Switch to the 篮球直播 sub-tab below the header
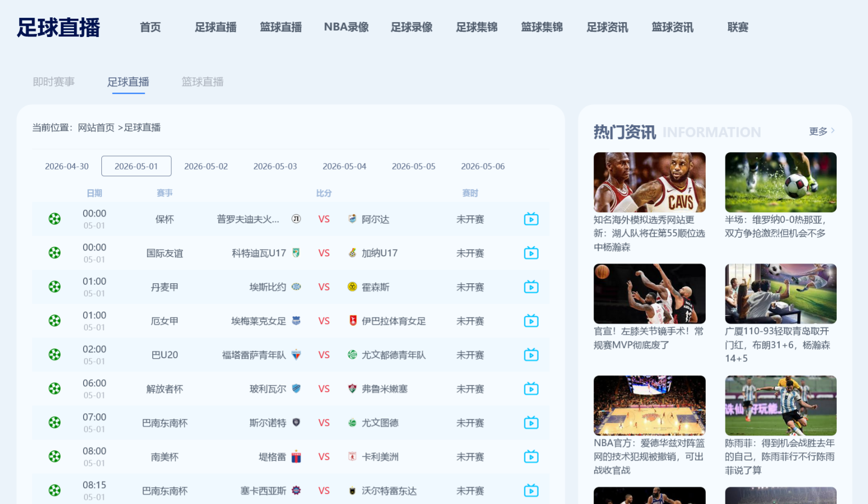This screenshot has width=868, height=504. [203, 82]
